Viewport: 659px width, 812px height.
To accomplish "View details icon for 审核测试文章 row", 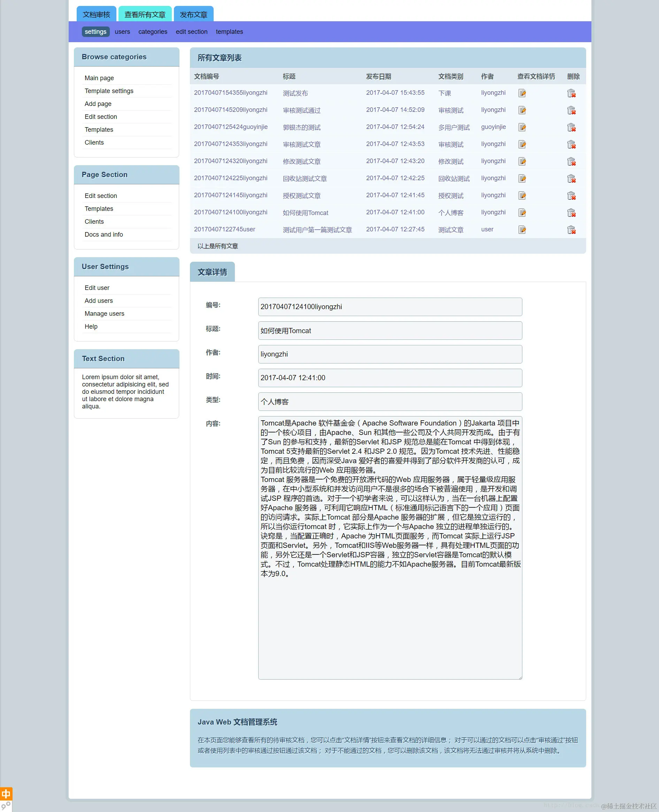I will tap(522, 144).
